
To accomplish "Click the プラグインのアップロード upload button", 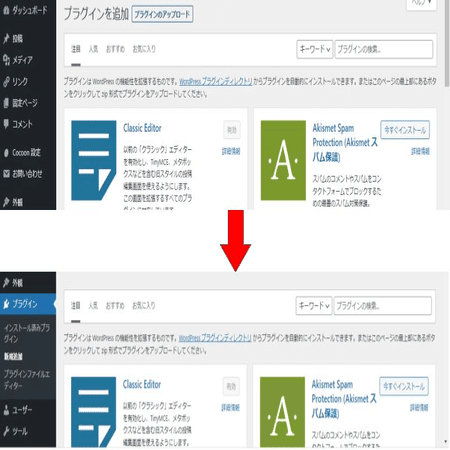I will tap(162, 14).
